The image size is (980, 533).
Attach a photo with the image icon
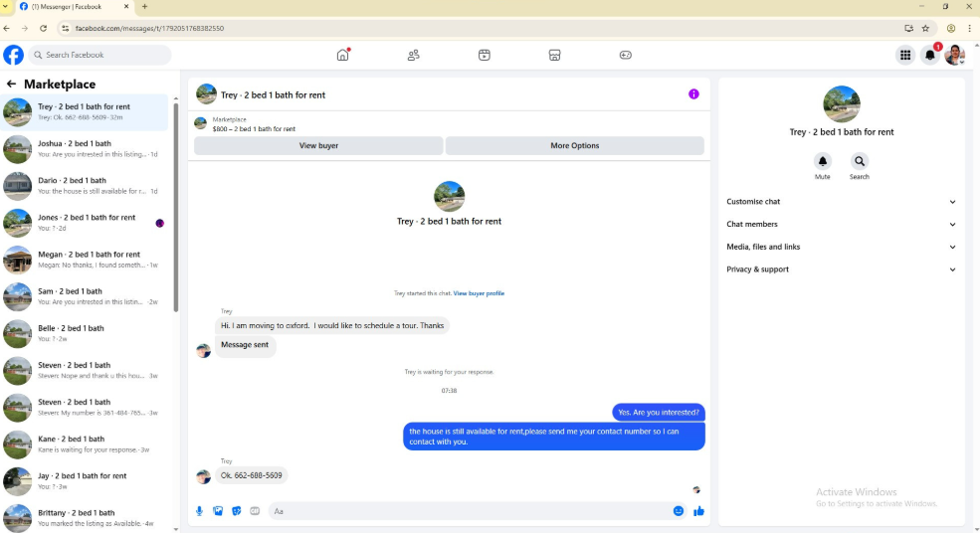click(218, 511)
